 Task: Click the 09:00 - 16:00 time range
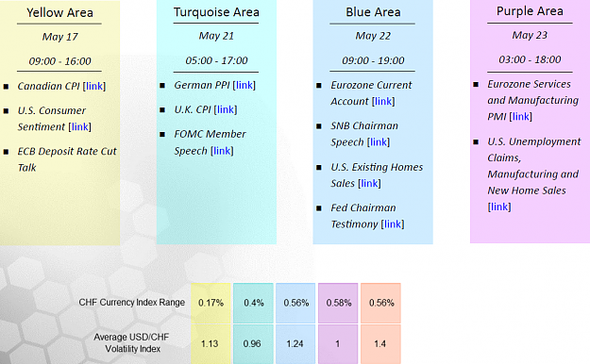59,61
